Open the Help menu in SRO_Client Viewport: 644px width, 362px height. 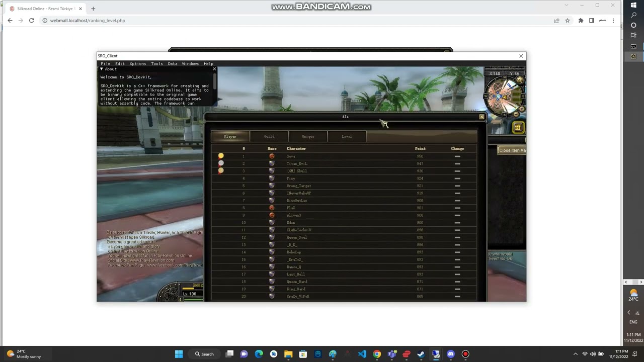pyautogui.click(x=208, y=64)
